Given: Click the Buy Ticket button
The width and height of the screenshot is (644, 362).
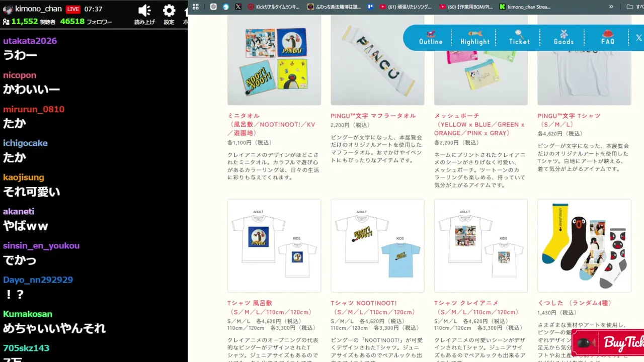Looking at the screenshot, I should (608, 343).
